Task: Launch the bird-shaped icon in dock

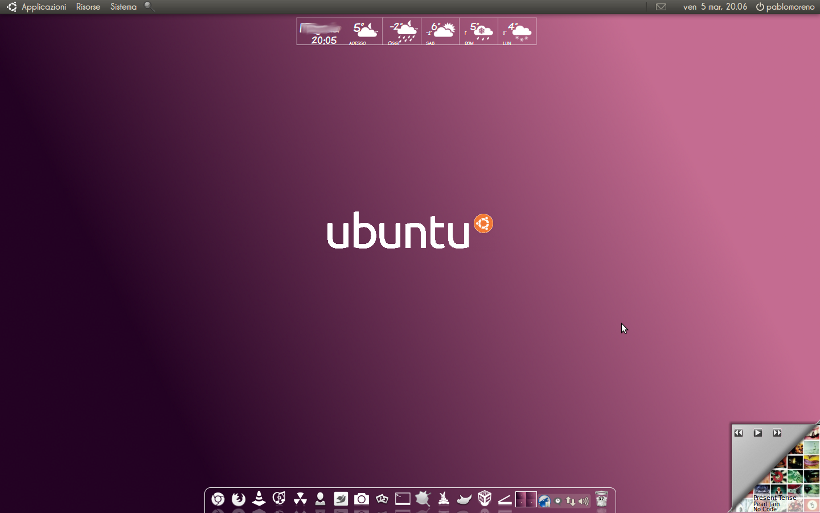Action: [x=464, y=499]
